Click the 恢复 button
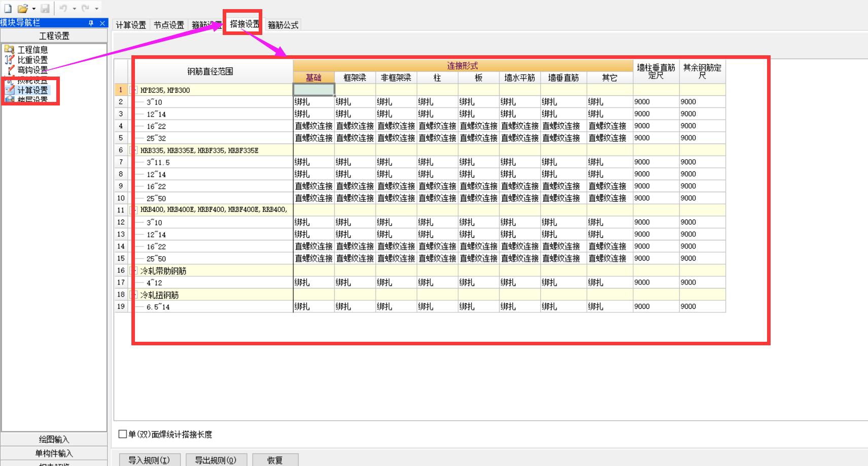The width and height of the screenshot is (868, 466). click(x=275, y=460)
